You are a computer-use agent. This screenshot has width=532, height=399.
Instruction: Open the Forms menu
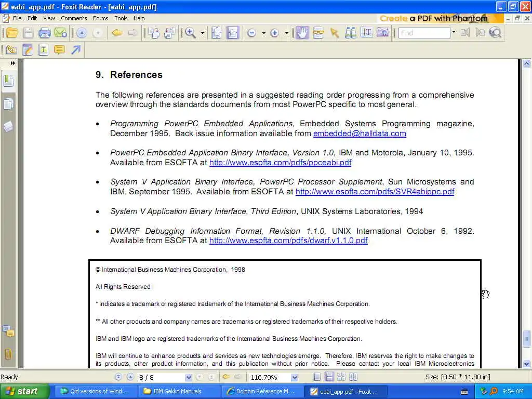[100, 18]
